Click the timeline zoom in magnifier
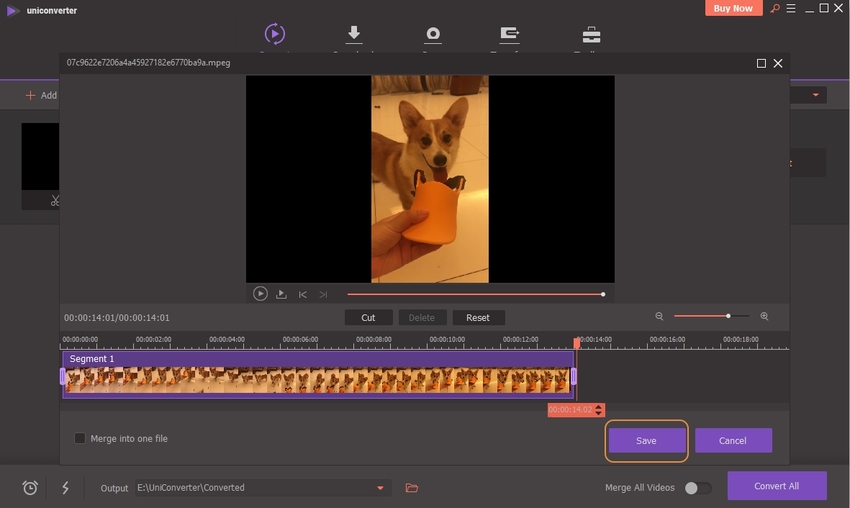Image resolution: width=850 pixels, height=508 pixels. [764, 316]
